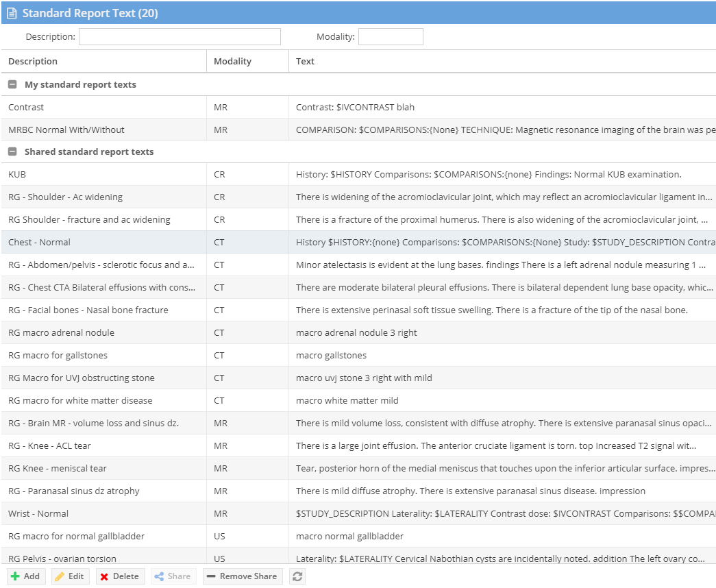Click text 'Contrast: $IVCONTRAST blah'
Viewport: 716px width, 588px height.
coord(356,108)
